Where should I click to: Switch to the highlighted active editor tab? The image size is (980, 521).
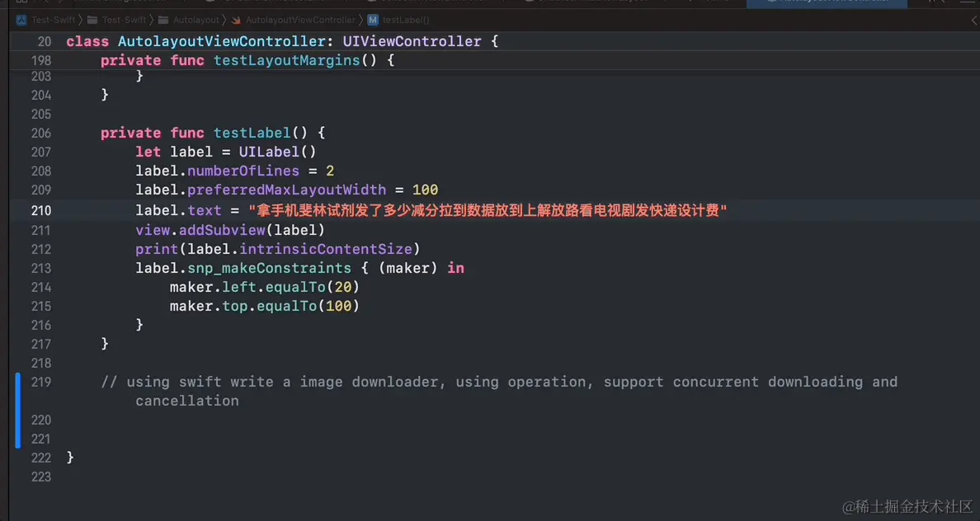tap(833, 3)
